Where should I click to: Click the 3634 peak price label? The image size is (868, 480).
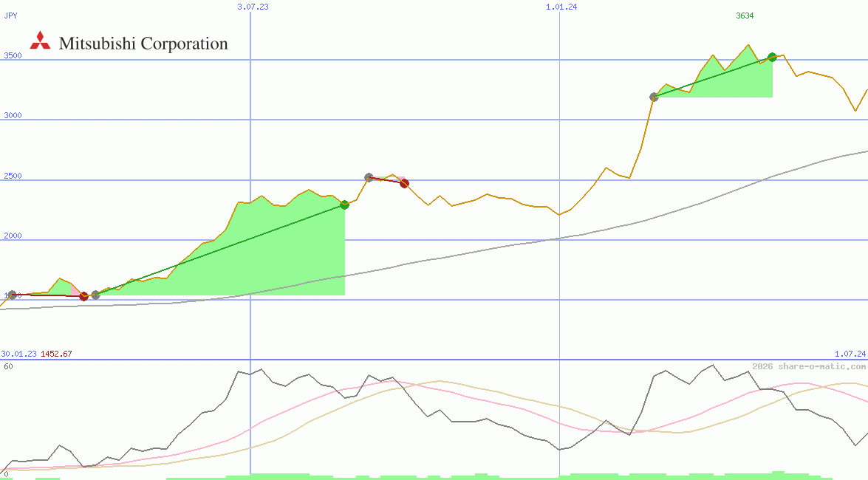pyautogui.click(x=744, y=15)
